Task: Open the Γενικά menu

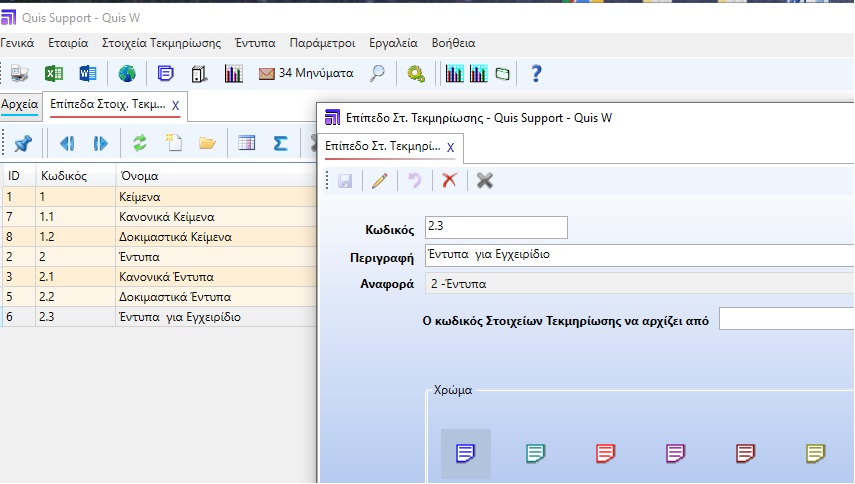Action: (x=17, y=43)
